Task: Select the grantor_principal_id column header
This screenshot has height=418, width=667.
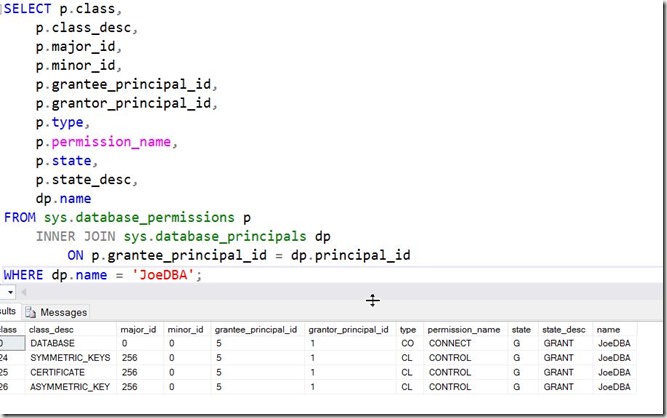Action: (348, 330)
